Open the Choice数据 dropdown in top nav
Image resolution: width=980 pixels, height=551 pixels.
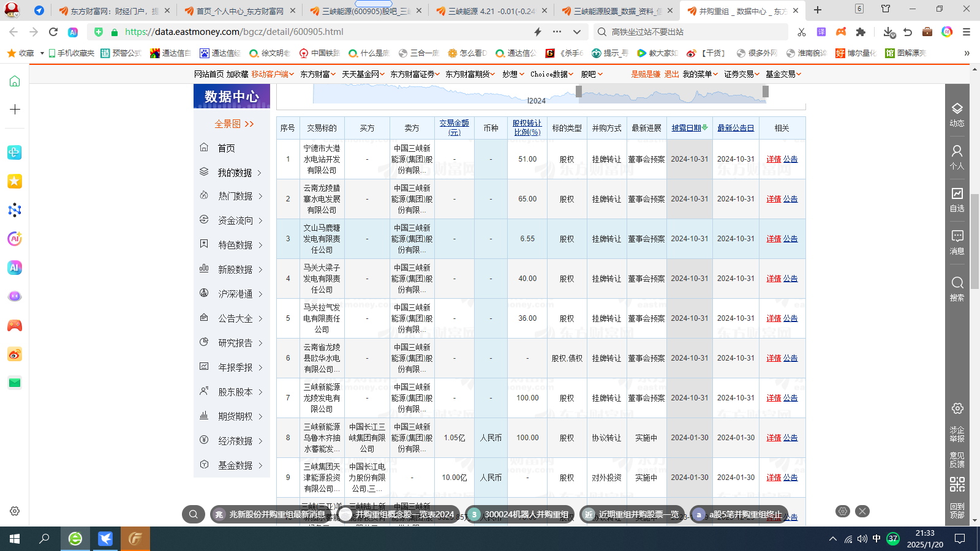point(551,74)
